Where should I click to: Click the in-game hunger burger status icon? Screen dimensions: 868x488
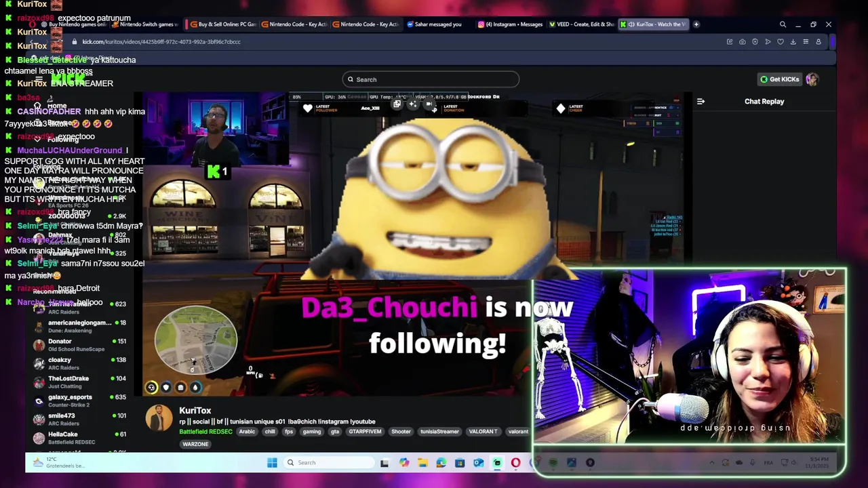pyautogui.click(x=180, y=388)
